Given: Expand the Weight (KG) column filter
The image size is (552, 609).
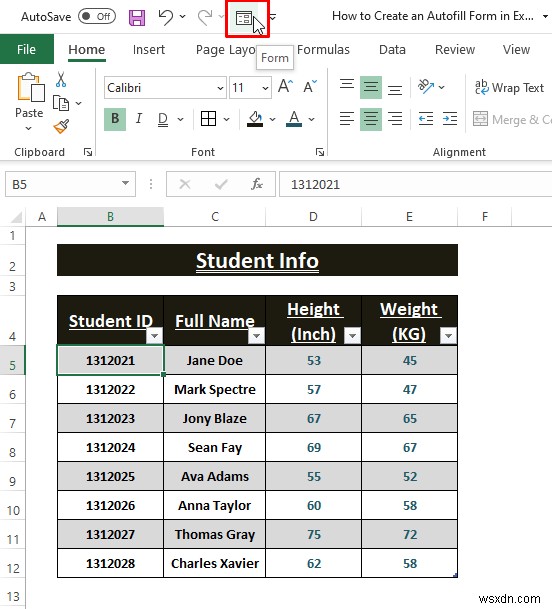Looking at the screenshot, I should (x=448, y=336).
